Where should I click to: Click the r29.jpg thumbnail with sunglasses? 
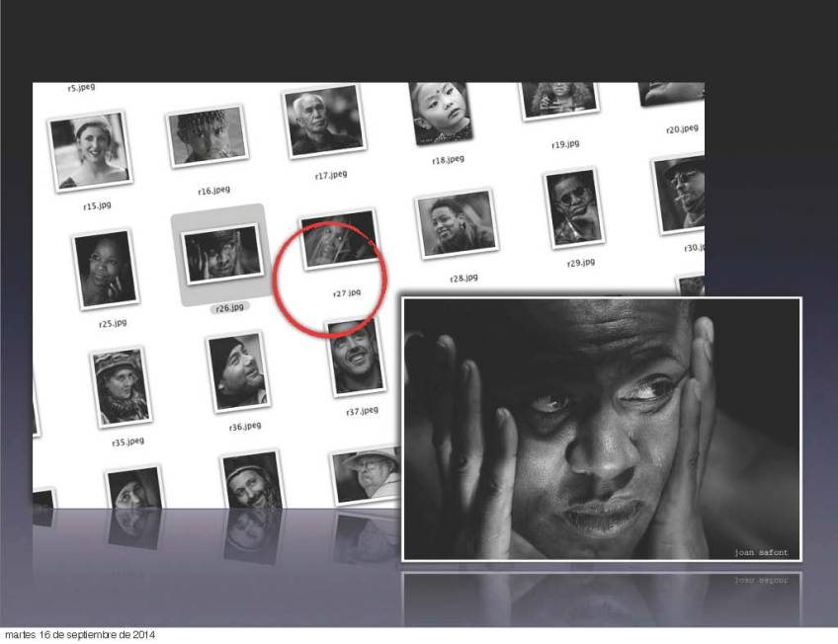[x=573, y=208]
